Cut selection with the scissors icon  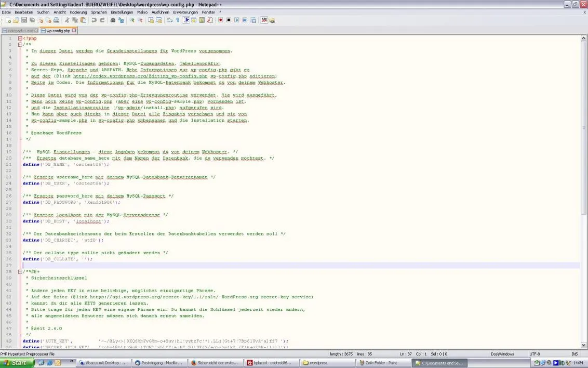tap(67, 20)
